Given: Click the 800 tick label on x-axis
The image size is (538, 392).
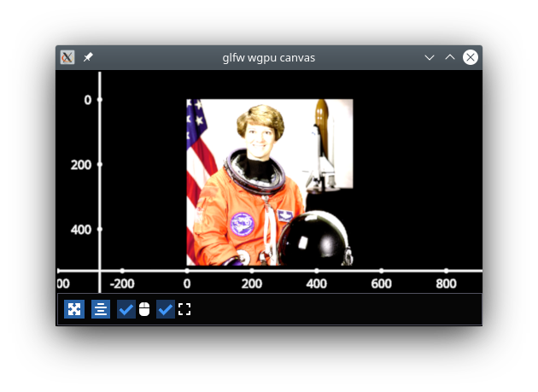Looking at the screenshot, I should 446,284.
